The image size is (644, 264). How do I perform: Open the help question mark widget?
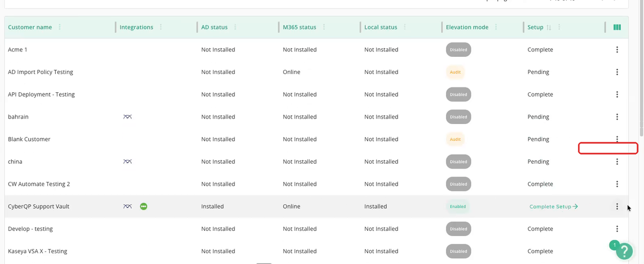(x=624, y=251)
